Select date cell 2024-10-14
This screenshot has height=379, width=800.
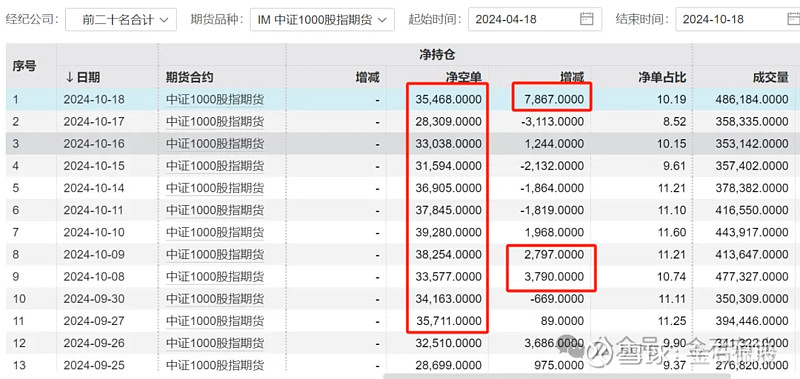coord(94,188)
